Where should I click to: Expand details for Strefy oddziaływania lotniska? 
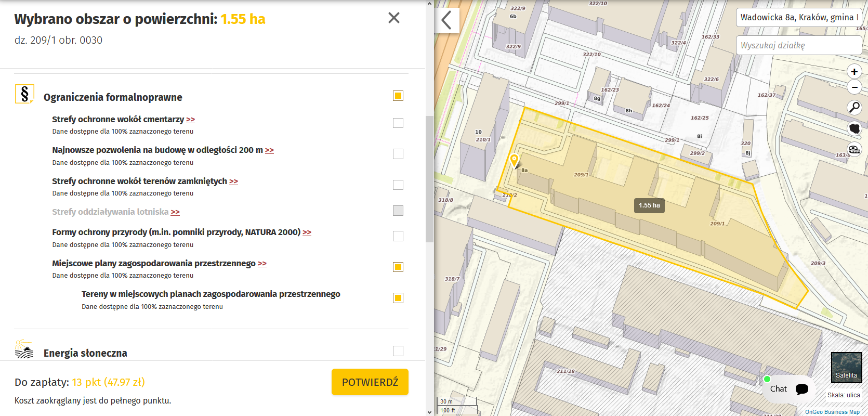click(x=175, y=212)
